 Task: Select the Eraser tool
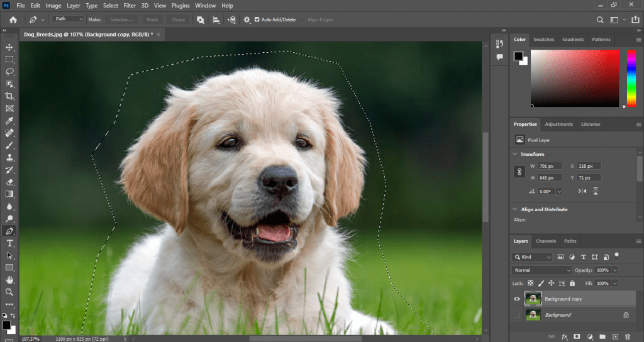9,182
